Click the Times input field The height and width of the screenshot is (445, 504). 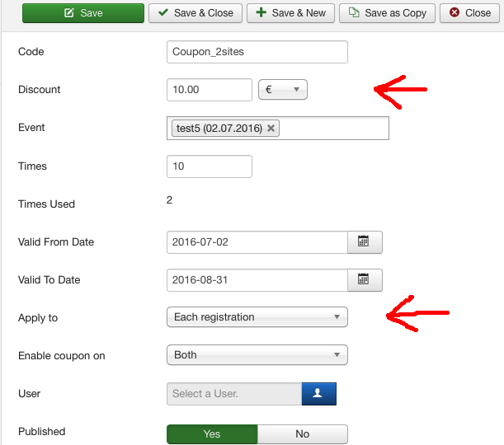pyautogui.click(x=209, y=166)
